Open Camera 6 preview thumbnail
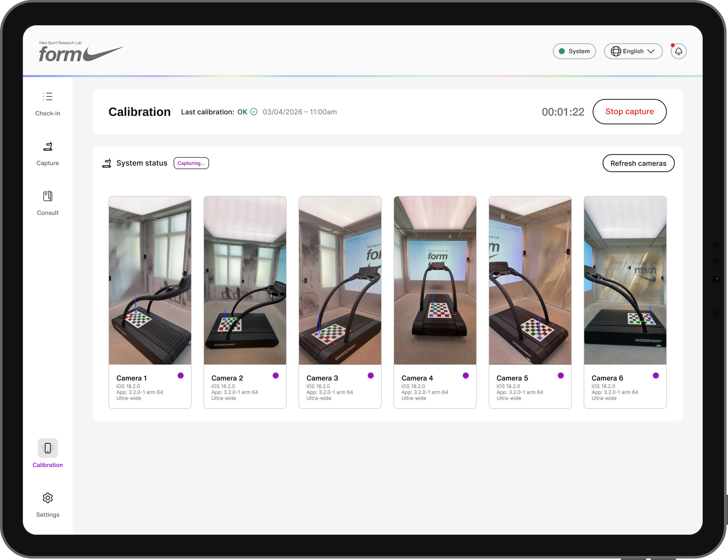 [x=625, y=281]
